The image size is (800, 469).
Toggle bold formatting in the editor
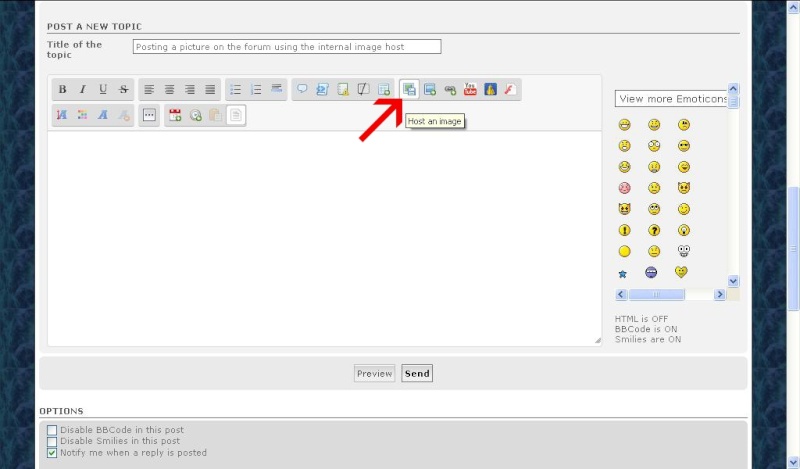click(62, 89)
